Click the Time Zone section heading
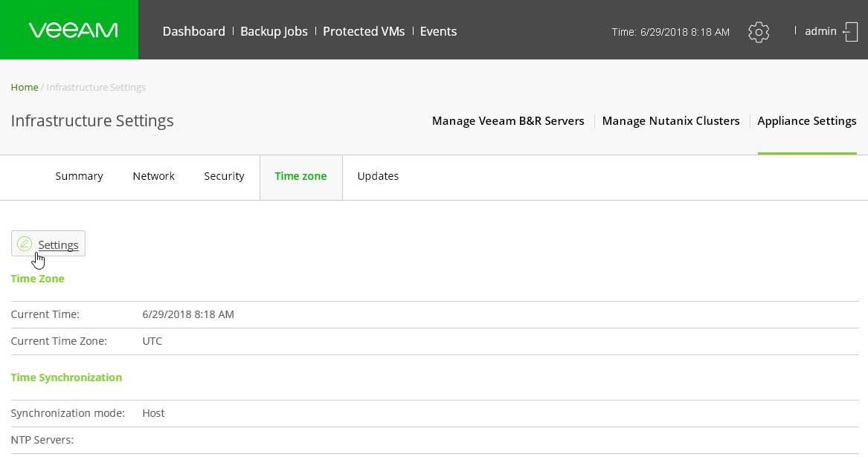The height and width of the screenshot is (457, 868). (x=38, y=279)
